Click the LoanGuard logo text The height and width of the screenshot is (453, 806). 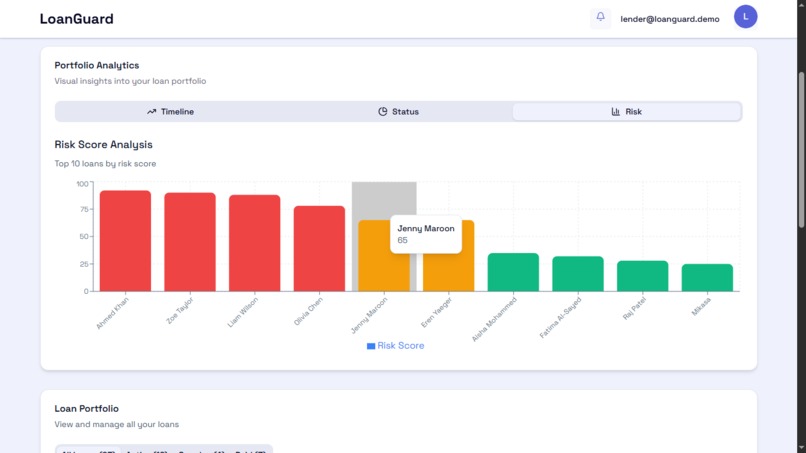tap(77, 19)
